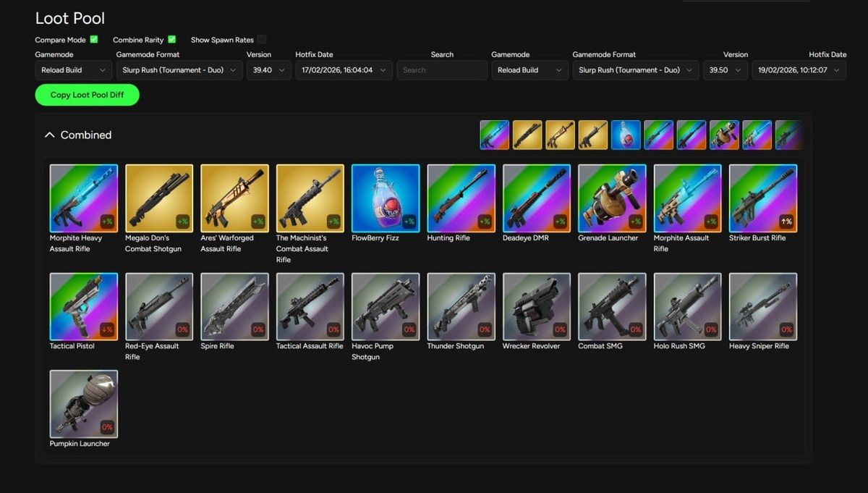Open left Gamemode dropdown showing Reload Build

click(73, 70)
